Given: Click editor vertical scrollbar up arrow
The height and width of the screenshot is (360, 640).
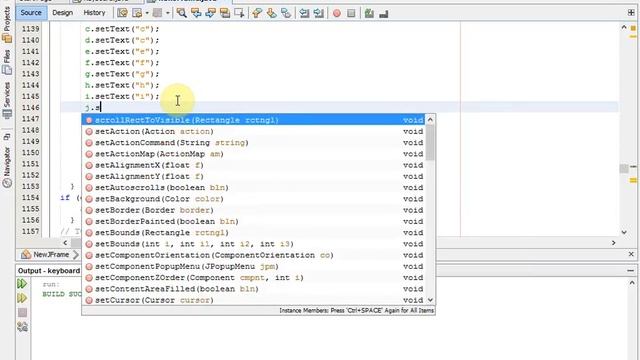Looking at the screenshot, I should pos(624,27).
